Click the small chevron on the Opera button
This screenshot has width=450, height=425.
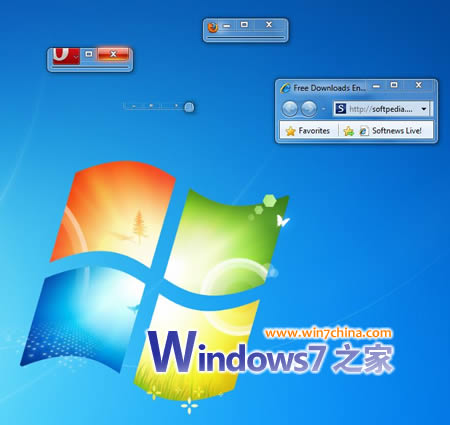[x=76, y=58]
